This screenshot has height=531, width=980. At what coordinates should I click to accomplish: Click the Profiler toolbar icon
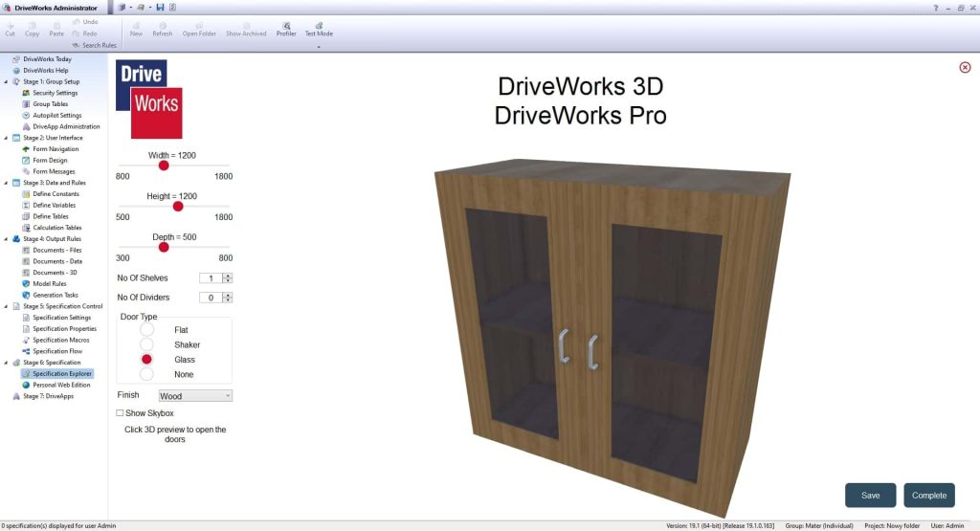click(286, 30)
